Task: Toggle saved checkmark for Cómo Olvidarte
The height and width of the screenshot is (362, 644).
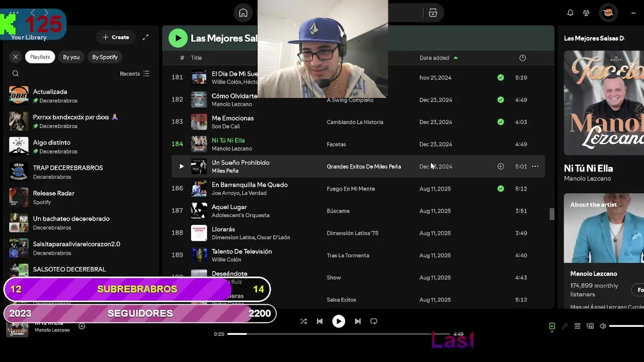Action: point(501,100)
